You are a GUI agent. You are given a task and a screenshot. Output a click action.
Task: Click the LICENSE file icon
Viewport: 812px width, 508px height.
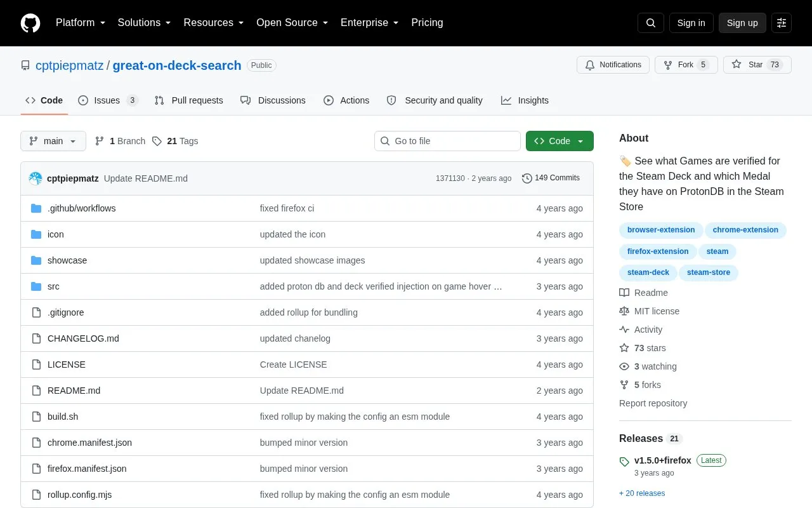pos(36,364)
